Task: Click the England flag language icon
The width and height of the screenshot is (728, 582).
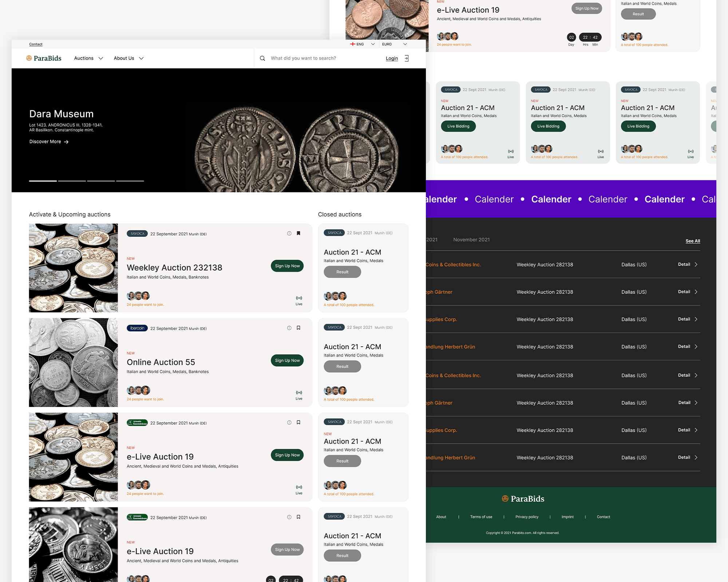Action: (x=352, y=44)
